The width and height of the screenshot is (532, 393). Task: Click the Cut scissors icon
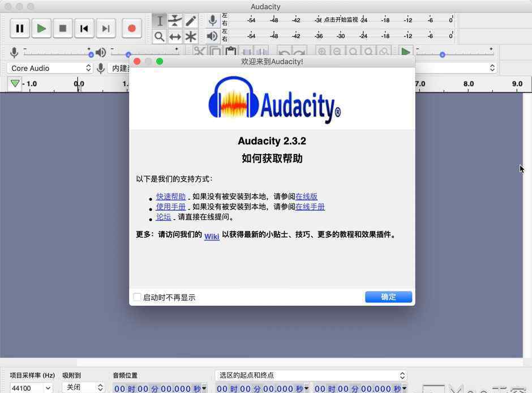tap(199, 52)
